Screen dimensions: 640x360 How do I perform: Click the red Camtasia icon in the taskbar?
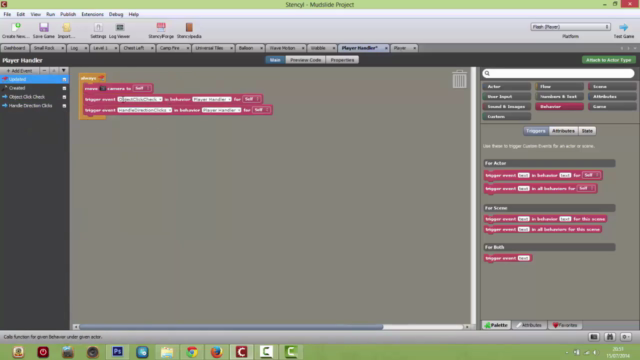pyautogui.click(x=241, y=351)
